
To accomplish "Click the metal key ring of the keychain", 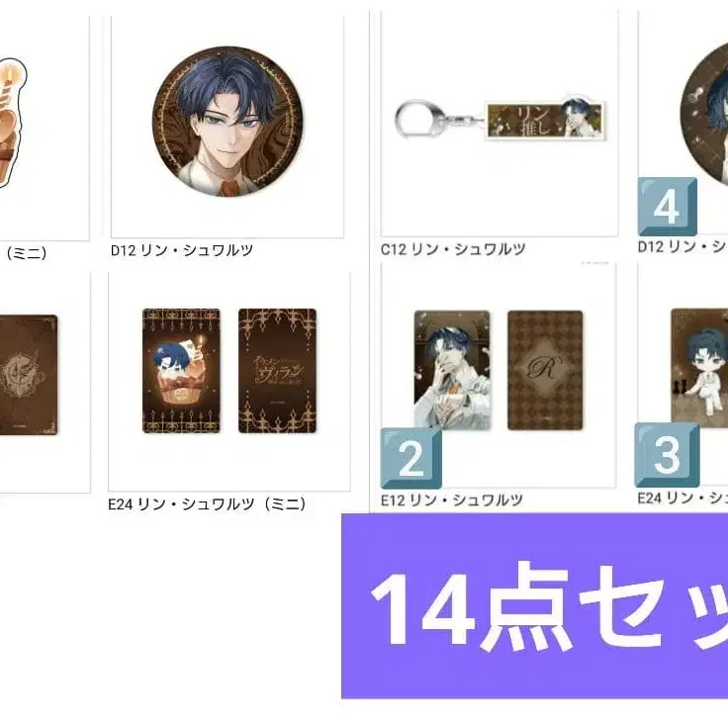I will click(415, 119).
